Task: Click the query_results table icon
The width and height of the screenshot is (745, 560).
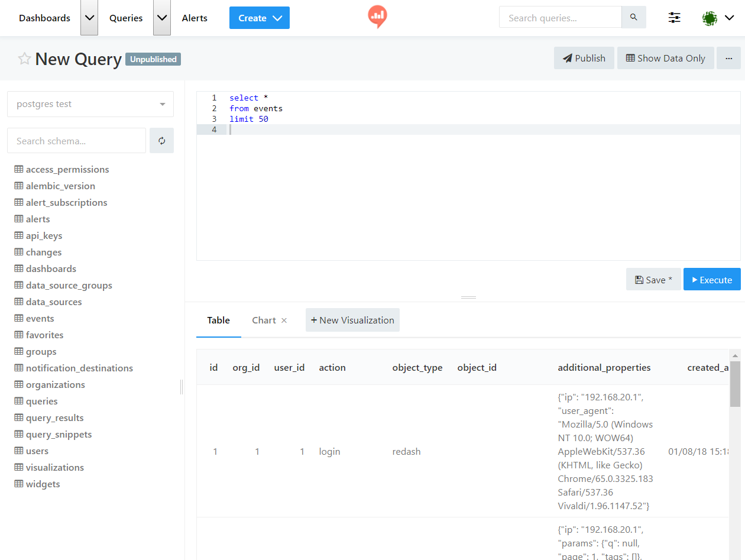Action: (x=19, y=418)
